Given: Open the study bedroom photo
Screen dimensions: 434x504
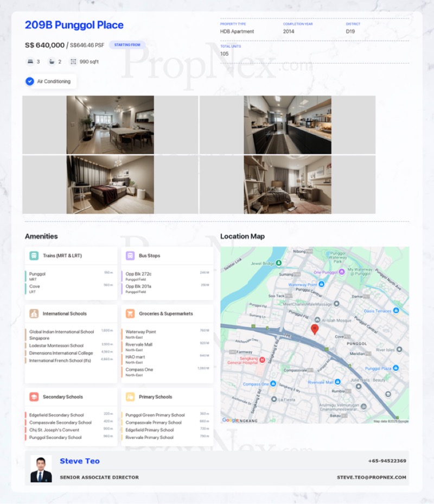Looking at the screenshot, I should [x=287, y=185].
